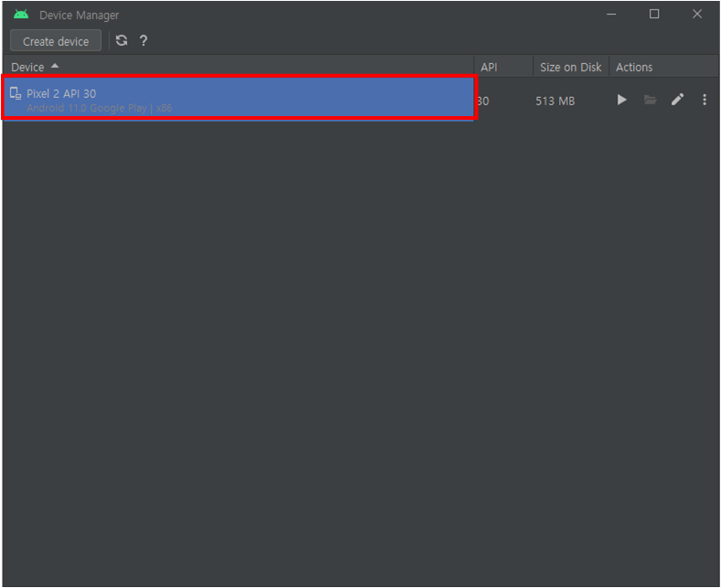Open more actions menu for Pixel 2
721x588 pixels.
click(x=705, y=100)
